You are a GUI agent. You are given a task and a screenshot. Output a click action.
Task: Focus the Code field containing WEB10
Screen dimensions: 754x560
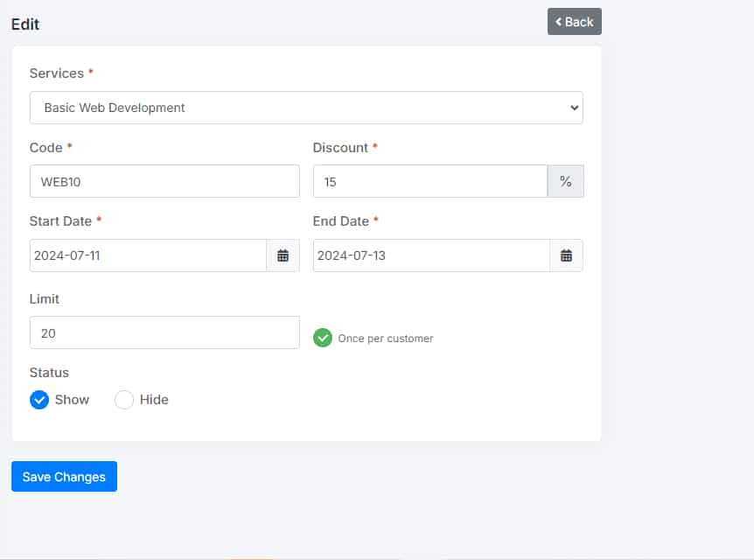pos(164,182)
